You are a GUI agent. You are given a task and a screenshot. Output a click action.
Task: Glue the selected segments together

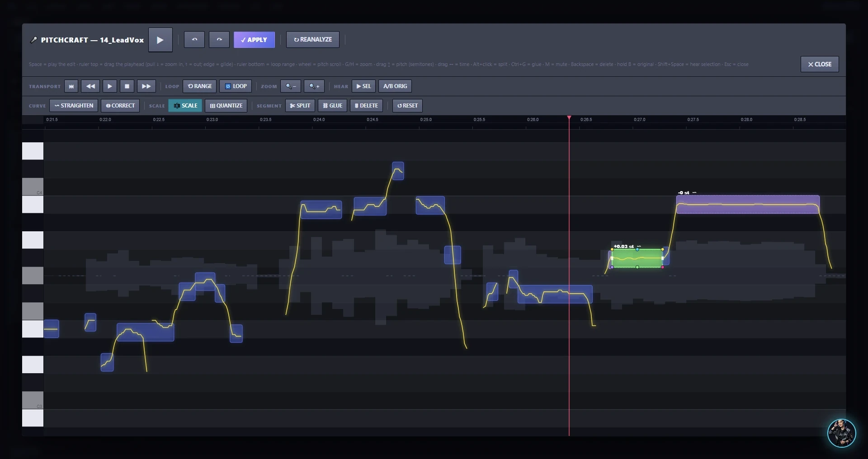click(x=332, y=106)
